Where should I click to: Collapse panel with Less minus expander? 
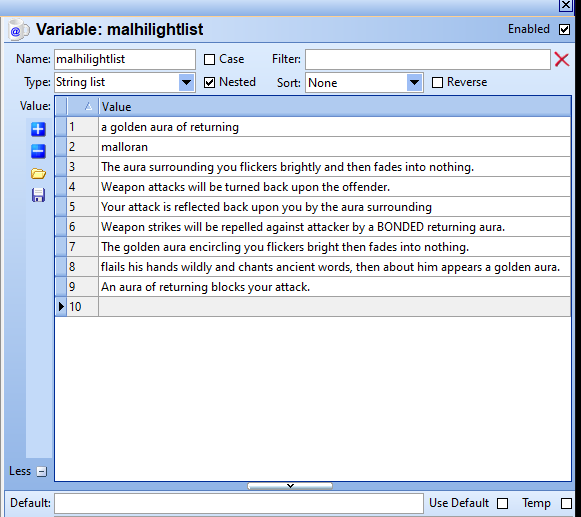tap(42, 471)
